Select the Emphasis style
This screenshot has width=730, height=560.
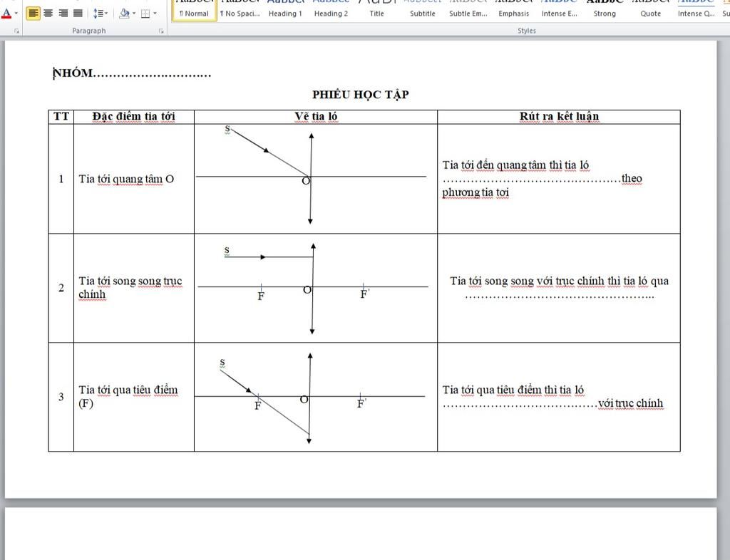513,10
